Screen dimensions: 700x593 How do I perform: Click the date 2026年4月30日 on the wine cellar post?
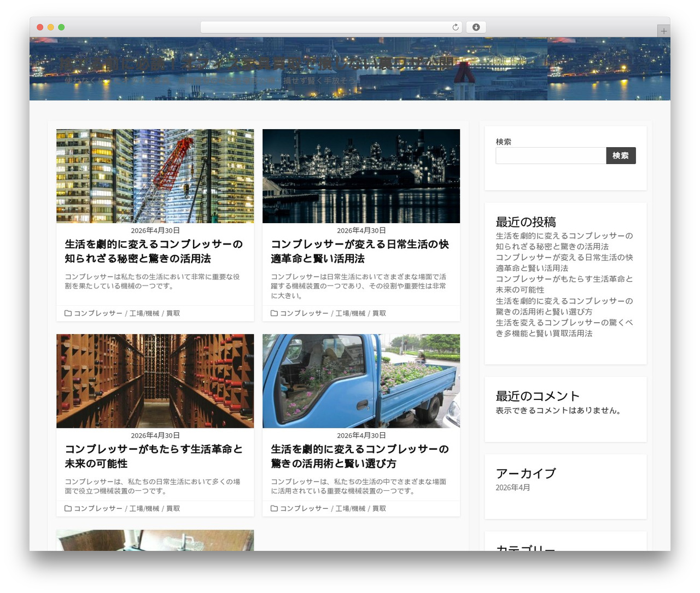tap(155, 435)
